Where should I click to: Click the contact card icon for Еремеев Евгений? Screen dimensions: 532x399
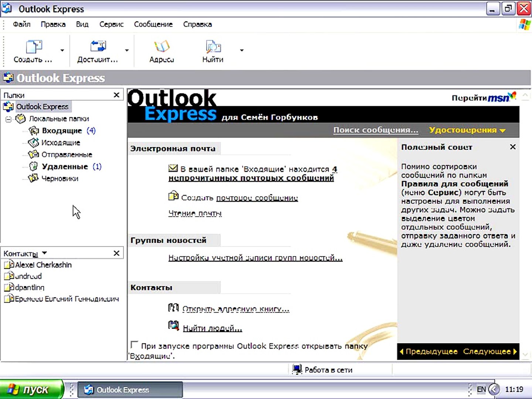click(x=9, y=299)
